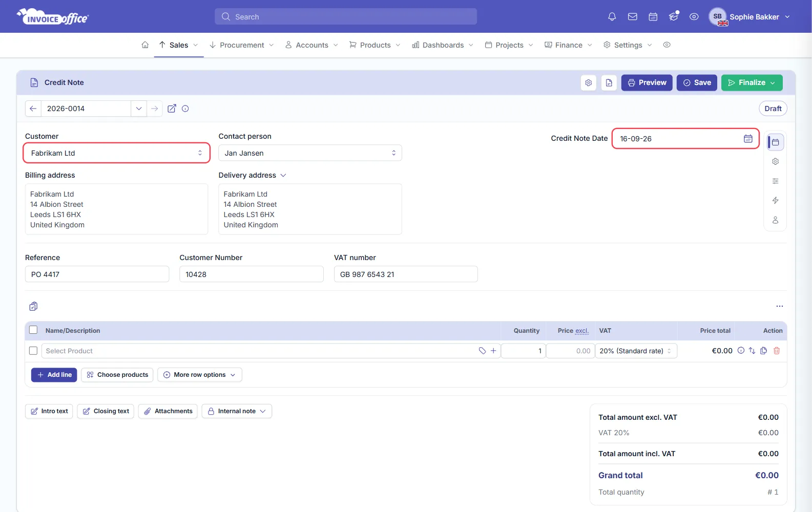
Task: Open the gear icon in right sidebar
Action: [775, 161]
